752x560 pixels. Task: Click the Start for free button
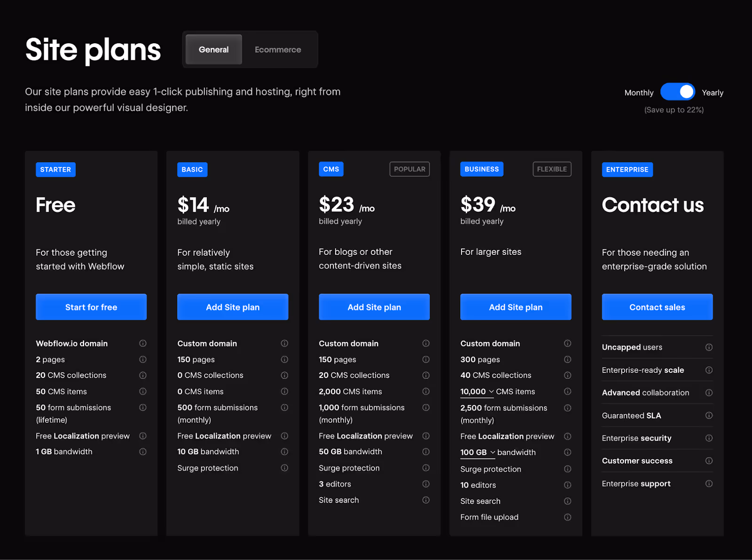[x=91, y=307]
